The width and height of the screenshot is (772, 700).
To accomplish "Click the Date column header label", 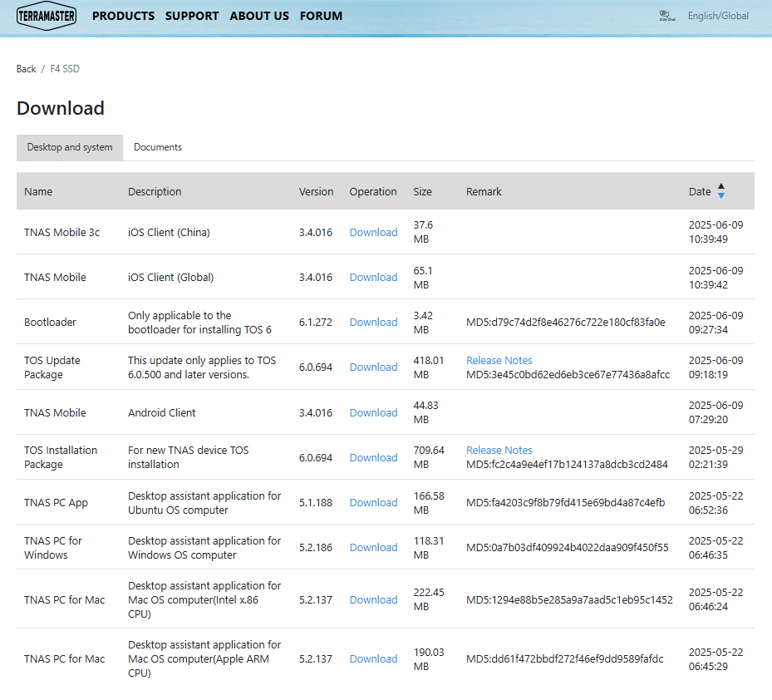I will tap(700, 191).
